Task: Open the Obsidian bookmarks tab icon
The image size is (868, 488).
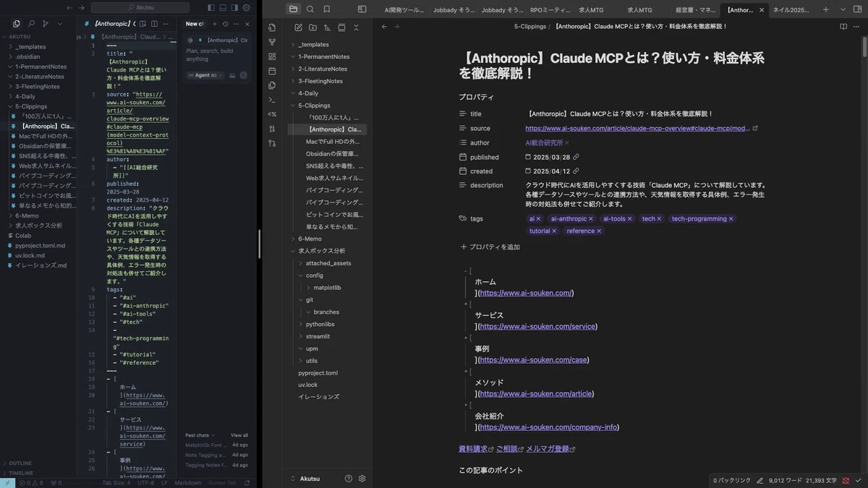Action: (x=327, y=9)
